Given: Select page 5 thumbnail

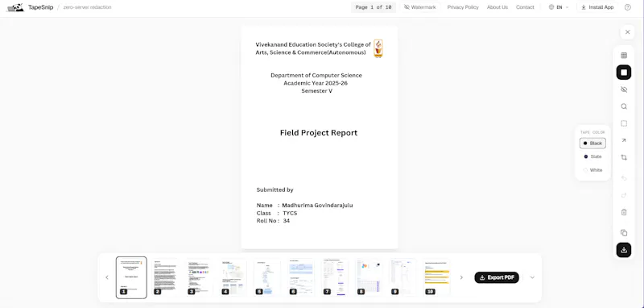Looking at the screenshot, I should click(x=267, y=277).
